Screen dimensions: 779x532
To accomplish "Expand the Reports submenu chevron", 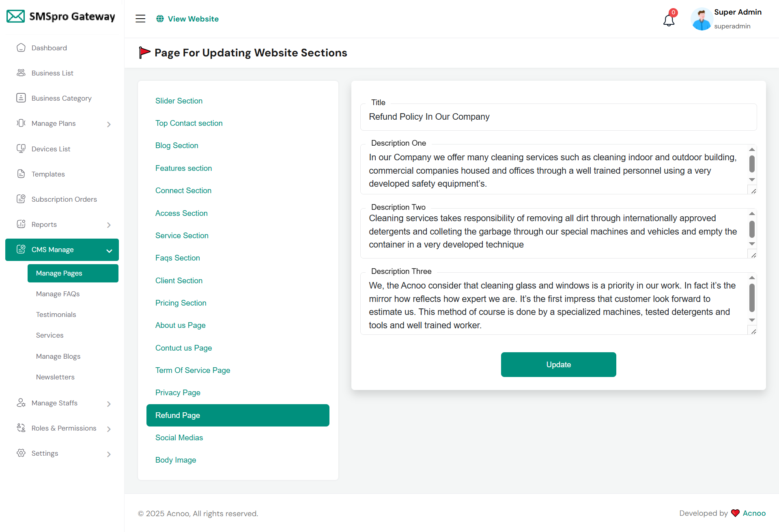I will pyautogui.click(x=109, y=225).
